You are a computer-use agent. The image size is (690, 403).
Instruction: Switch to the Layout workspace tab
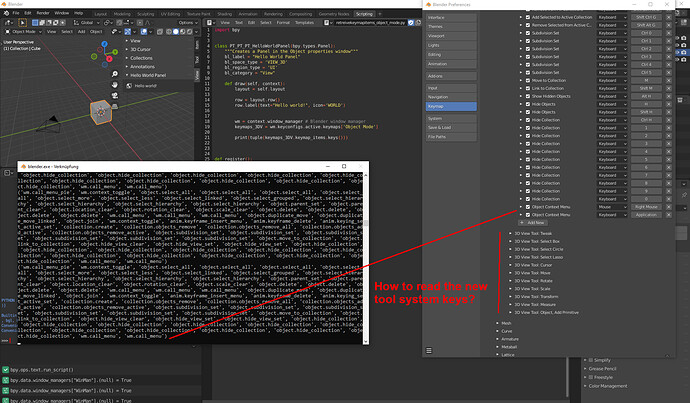101,14
